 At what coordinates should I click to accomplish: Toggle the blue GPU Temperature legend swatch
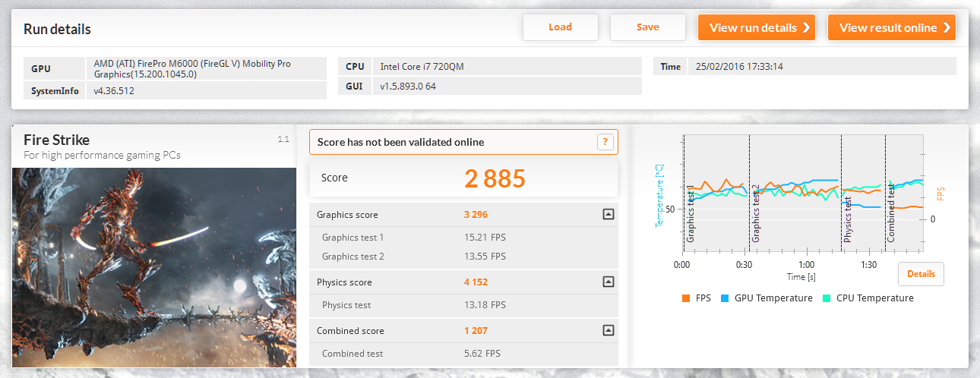tap(726, 298)
